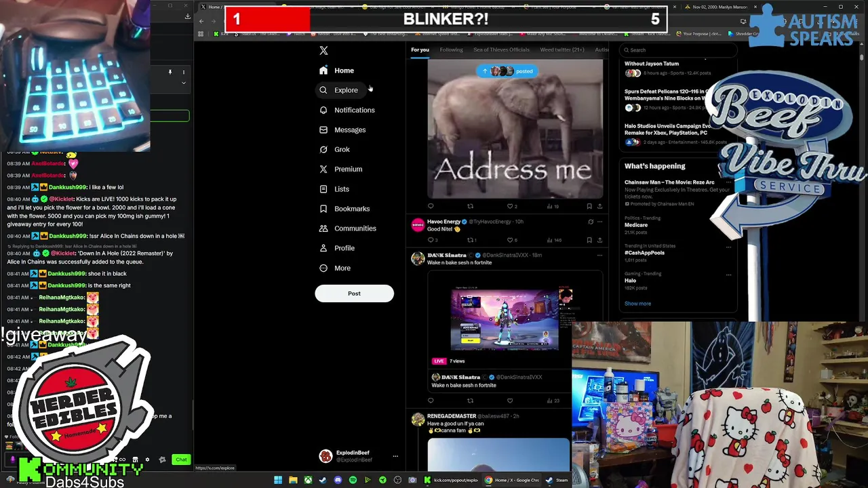Open RENEGADEMASTER profile name

pyautogui.click(x=452, y=416)
